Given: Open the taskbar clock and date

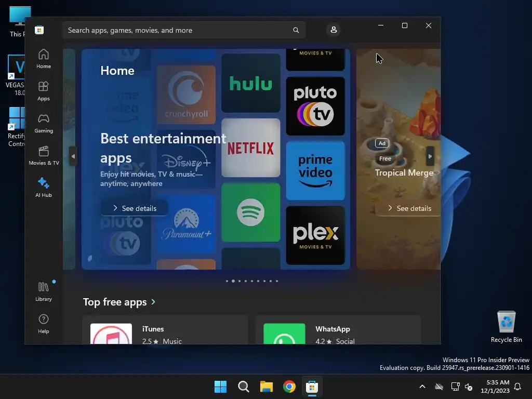Looking at the screenshot, I should [x=495, y=387].
